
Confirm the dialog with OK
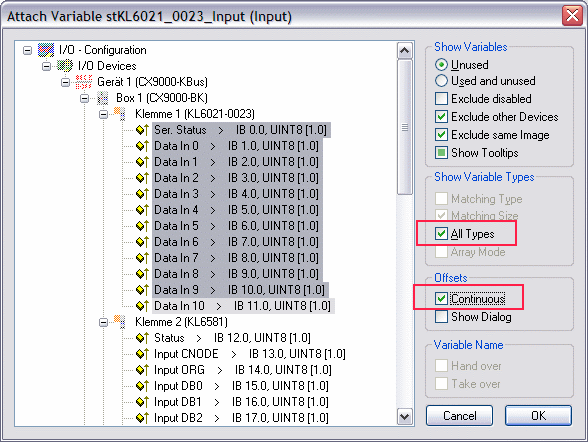pos(538,415)
